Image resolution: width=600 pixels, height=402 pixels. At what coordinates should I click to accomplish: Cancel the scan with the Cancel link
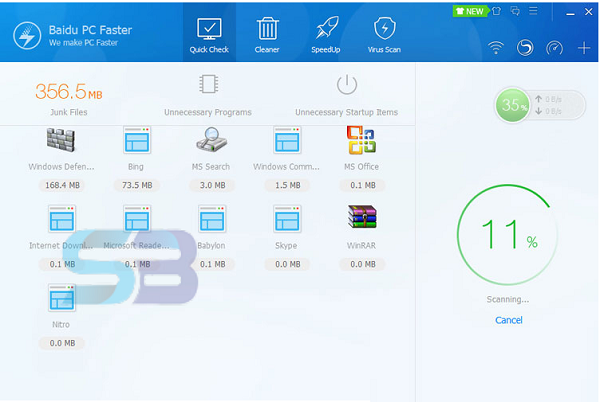tap(509, 320)
